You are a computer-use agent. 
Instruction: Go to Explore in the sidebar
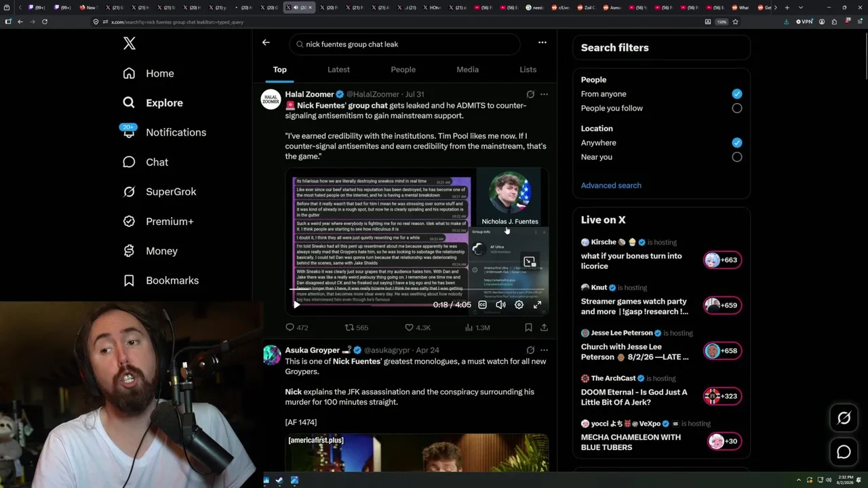coord(153,103)
